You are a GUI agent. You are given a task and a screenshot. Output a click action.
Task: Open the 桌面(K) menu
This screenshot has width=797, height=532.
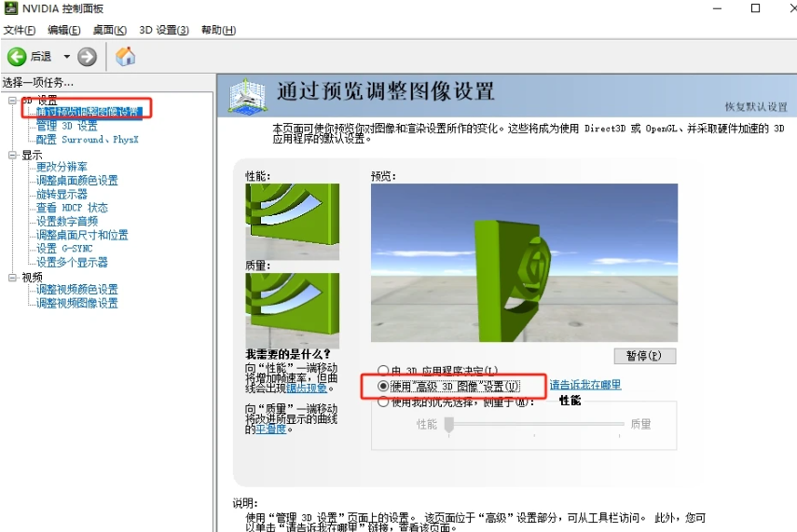click(110, 30)
